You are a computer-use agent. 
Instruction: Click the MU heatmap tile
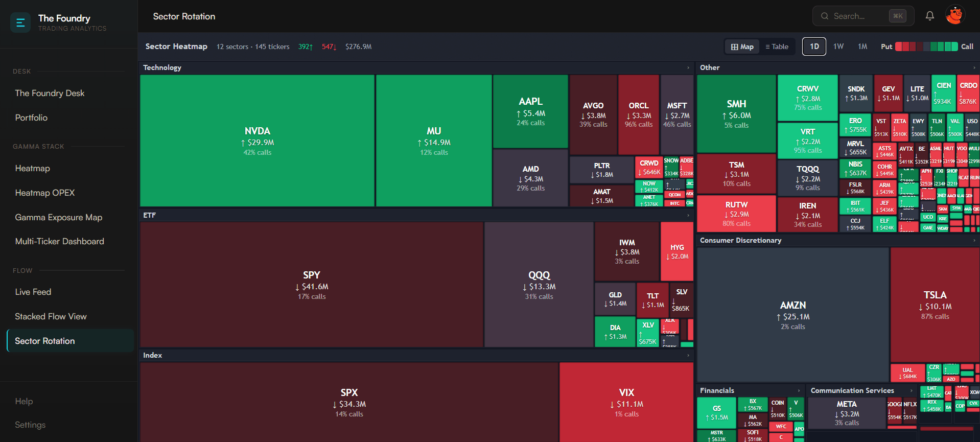[434, 141]
